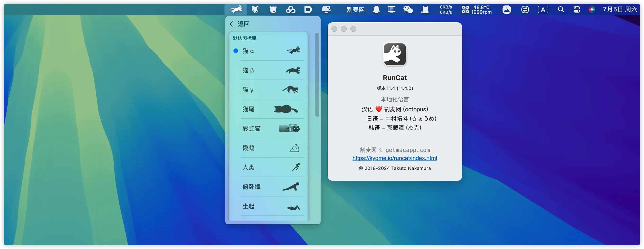Click the zoom button of About window
The width and height of the screenshot is (644, 249).
[353, 29]
